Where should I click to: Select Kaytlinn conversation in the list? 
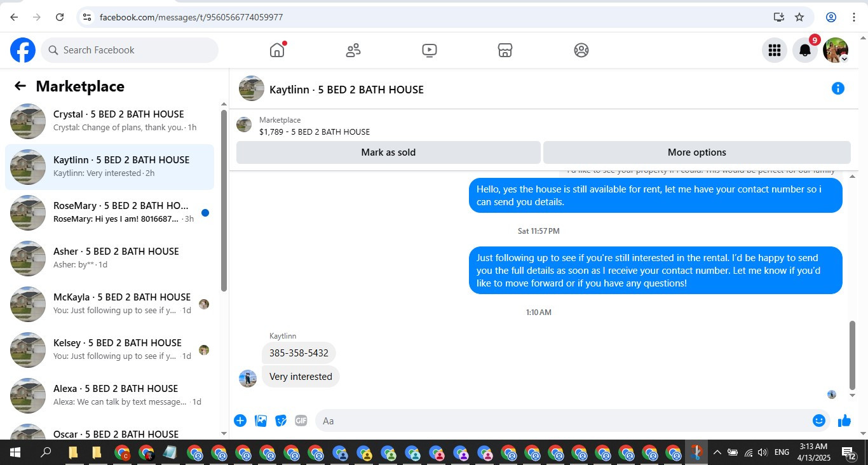coord(109,167)
